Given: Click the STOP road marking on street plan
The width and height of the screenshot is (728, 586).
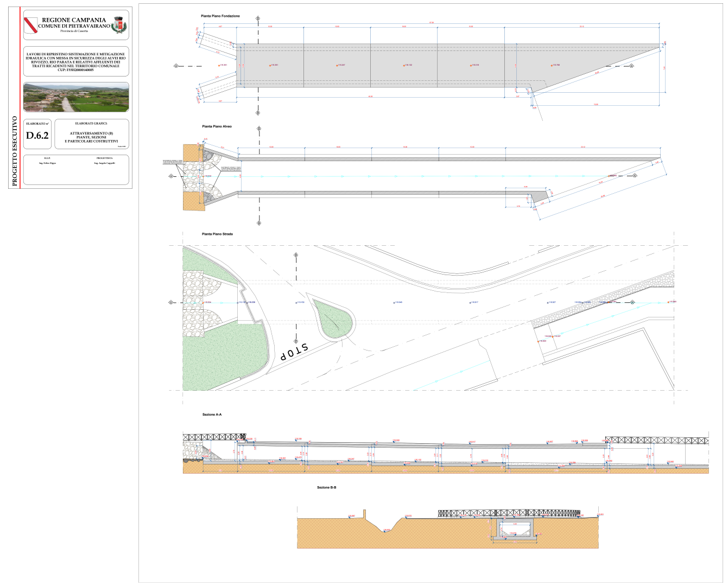Looking at the screenshot, I should 293,352.
